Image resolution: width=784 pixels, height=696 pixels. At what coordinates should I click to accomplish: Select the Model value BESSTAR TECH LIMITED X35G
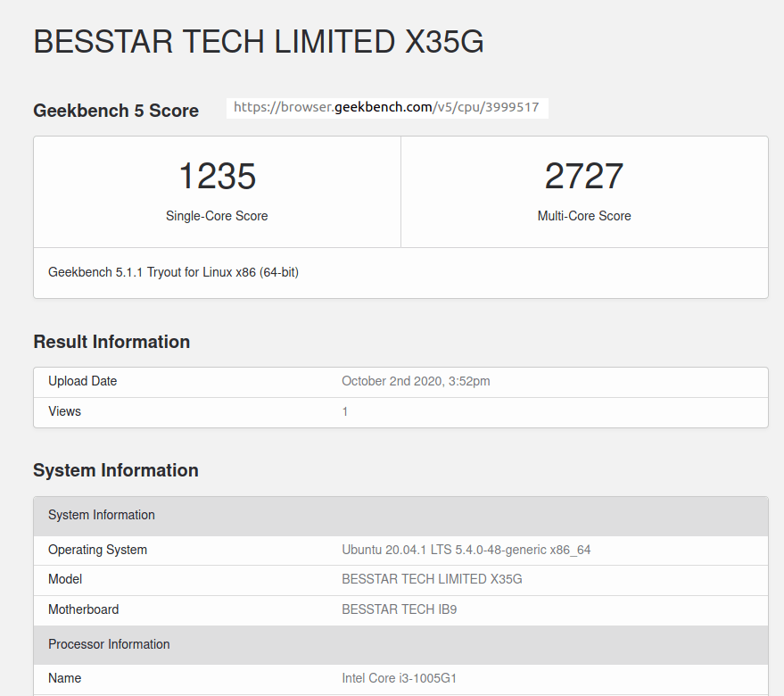point(432,579)
